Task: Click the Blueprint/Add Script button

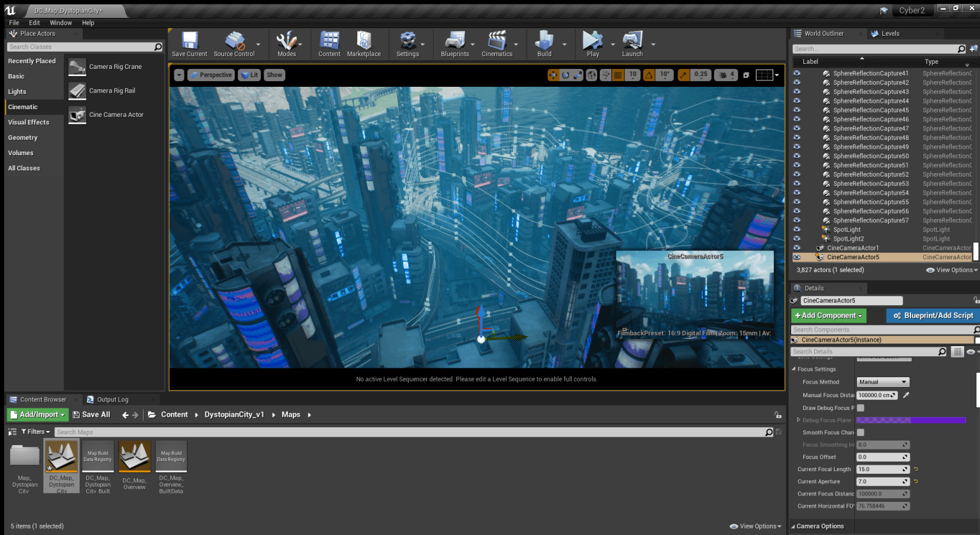Action: click(x=933, y=315)
